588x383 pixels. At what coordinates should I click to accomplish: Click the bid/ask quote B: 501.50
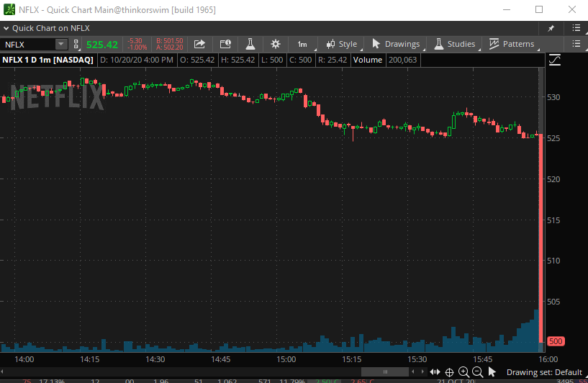point(170,41)
